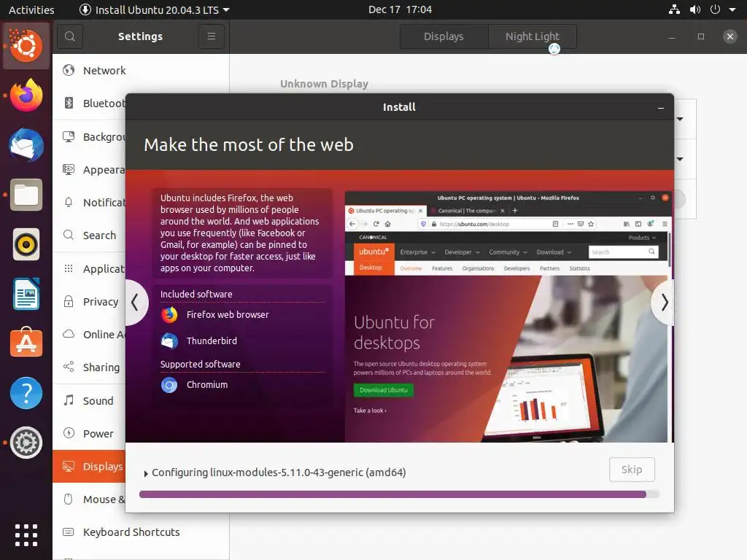Go to the previous installer slide
747x560 pixels.
(x=135, y=303)
